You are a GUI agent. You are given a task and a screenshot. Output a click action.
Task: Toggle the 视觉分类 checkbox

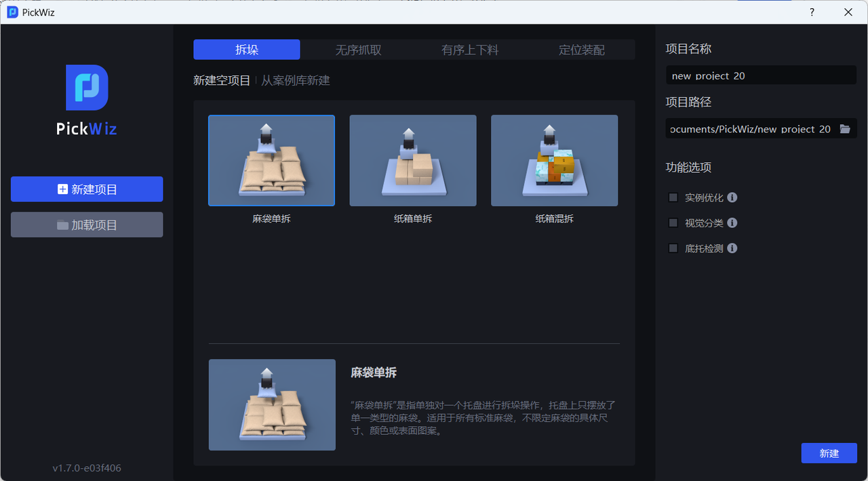[x=673, y=223]
